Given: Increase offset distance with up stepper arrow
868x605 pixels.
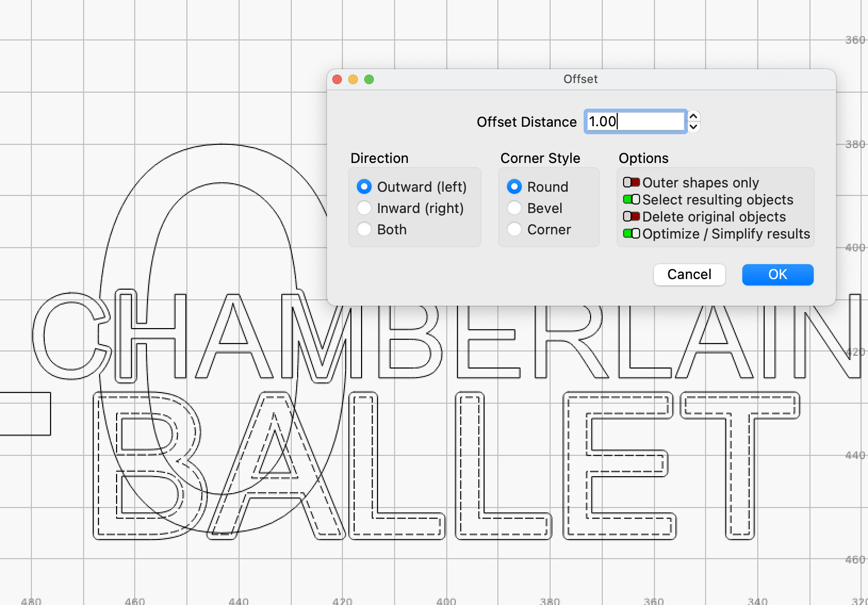Looking at the screenshot, I should coord(693,116).
